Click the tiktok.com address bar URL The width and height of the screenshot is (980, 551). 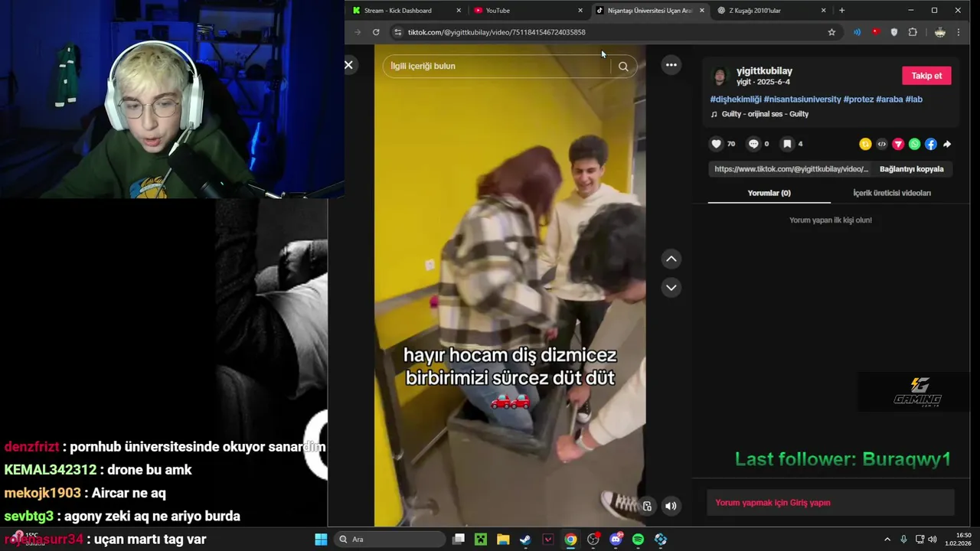pyautogui.click(x=496, y=32)
